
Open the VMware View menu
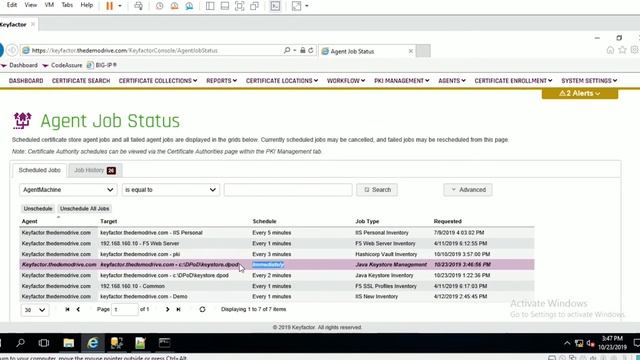[31, 5]
